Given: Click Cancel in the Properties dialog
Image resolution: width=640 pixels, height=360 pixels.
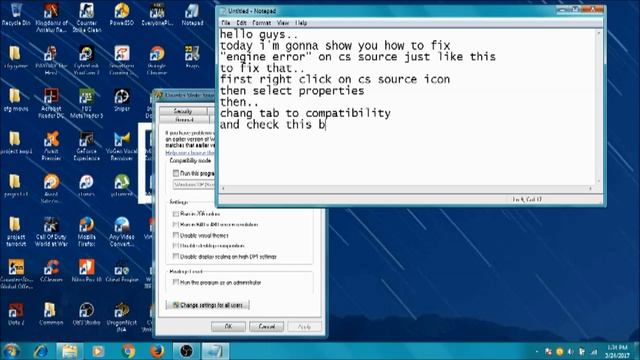Looking at the screenshot, I should 267,327.
